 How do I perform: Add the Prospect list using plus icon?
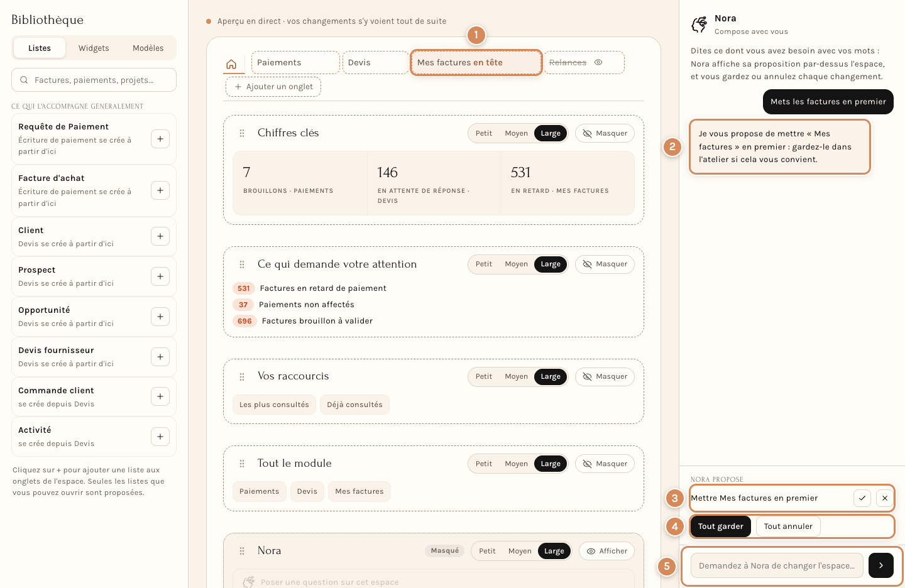coord(160,276)
